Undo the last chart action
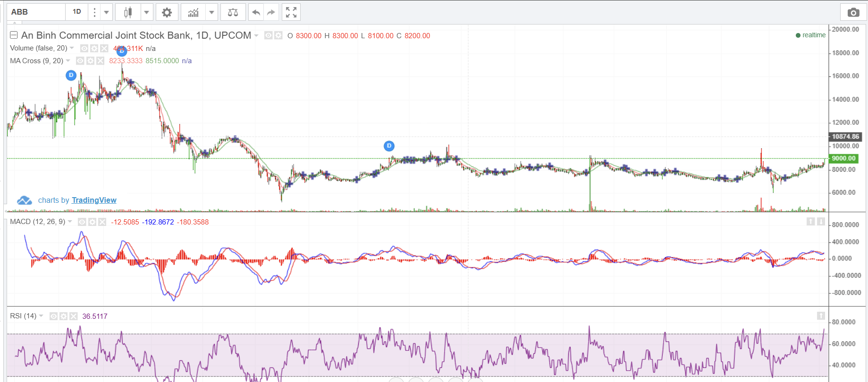Image resolution: width=868 pixels, height=382 pixels. coord(256,12)
